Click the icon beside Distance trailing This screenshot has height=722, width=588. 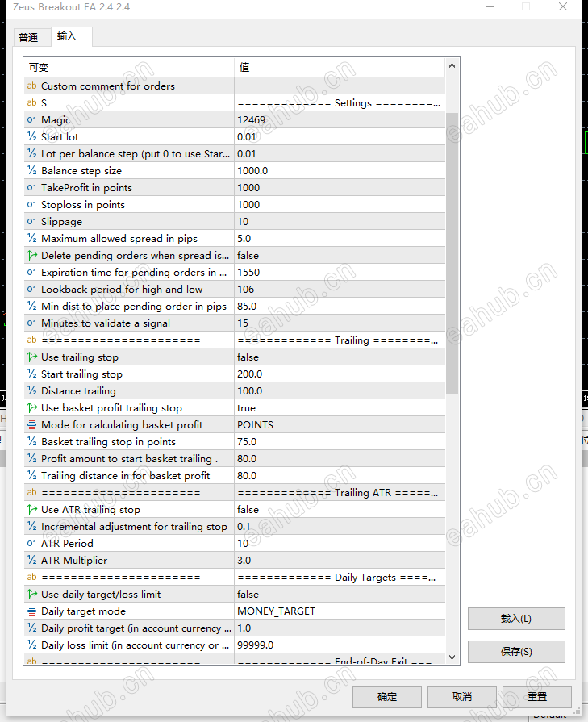point(31,391)
